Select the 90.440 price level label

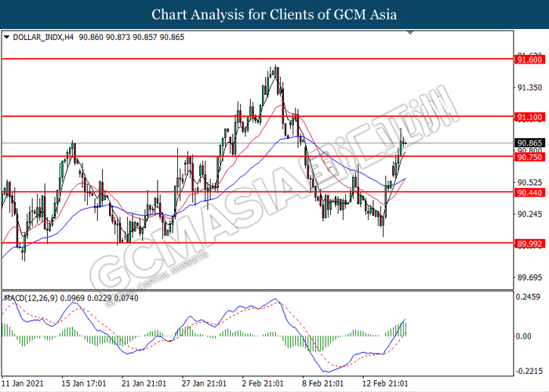(x=529, y=193)
